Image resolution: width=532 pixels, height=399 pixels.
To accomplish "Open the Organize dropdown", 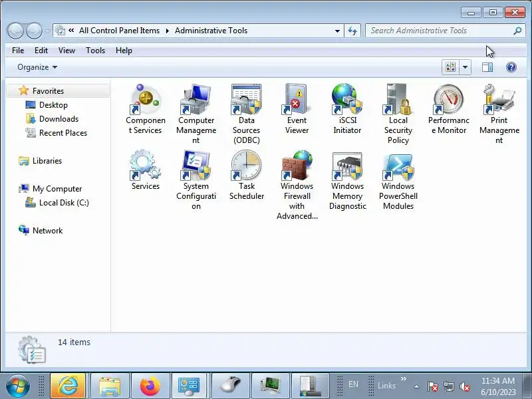I will point(37,67).
